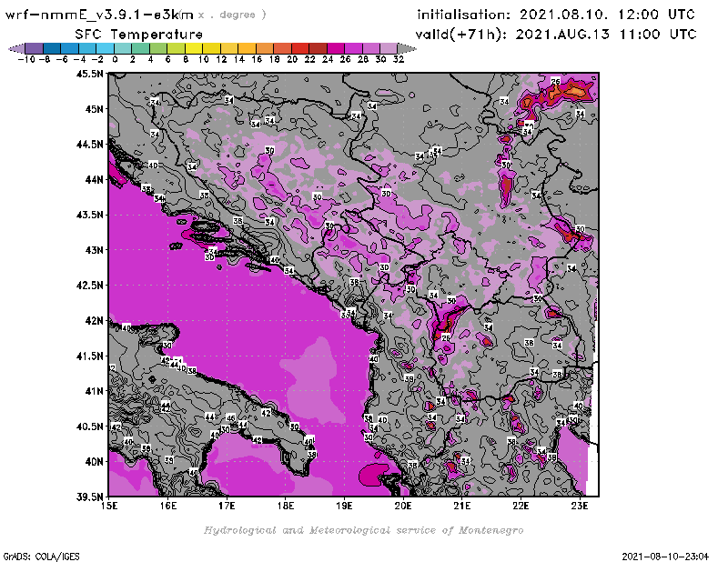Select the green 4 to 6 legend swatch

pos(158,48)
